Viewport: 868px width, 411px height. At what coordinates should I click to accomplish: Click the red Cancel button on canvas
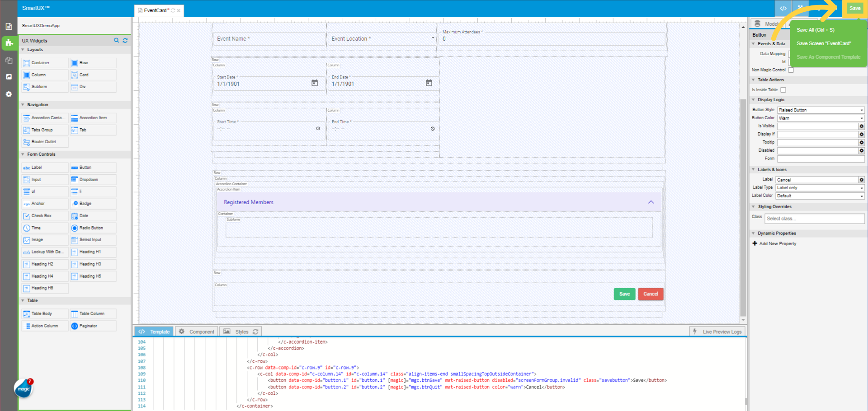pos(651,294)
